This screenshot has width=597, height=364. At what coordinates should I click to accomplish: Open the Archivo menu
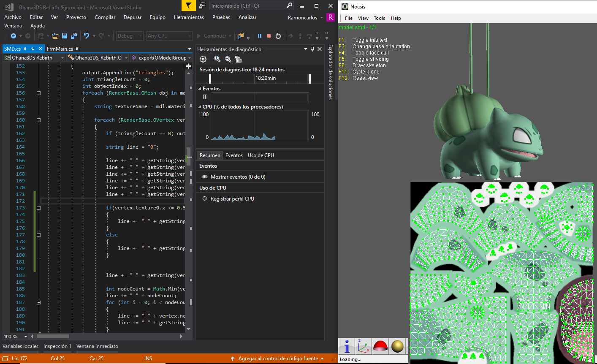[13, 17]
